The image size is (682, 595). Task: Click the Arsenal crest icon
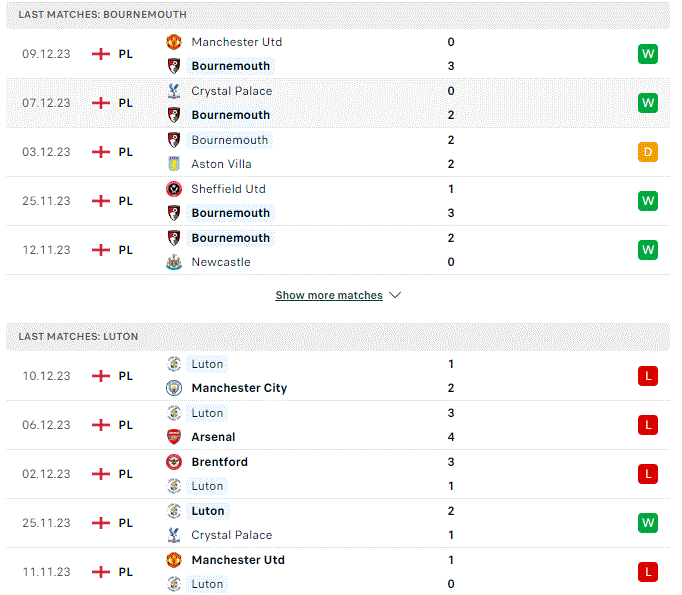174,437
